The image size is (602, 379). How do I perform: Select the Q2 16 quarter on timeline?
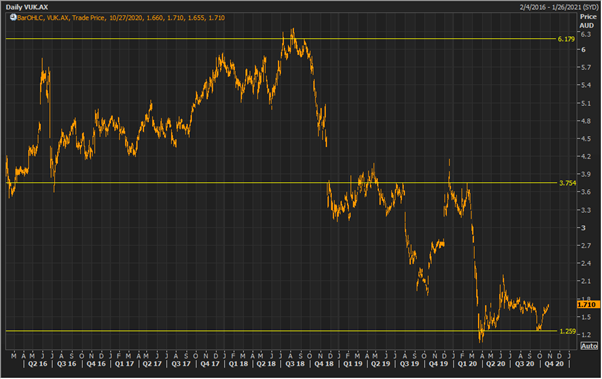click(x=38, y=364)
